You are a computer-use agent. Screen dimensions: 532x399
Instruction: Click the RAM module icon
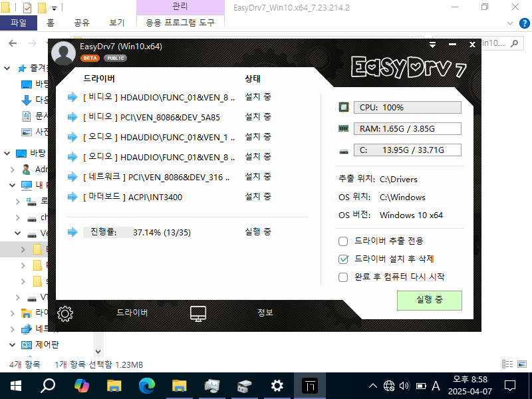pyautogui.click(x=344, y=128)
